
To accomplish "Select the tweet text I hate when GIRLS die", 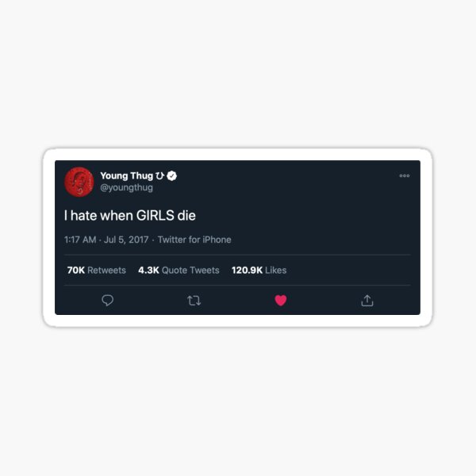I will tap(130, 216).
